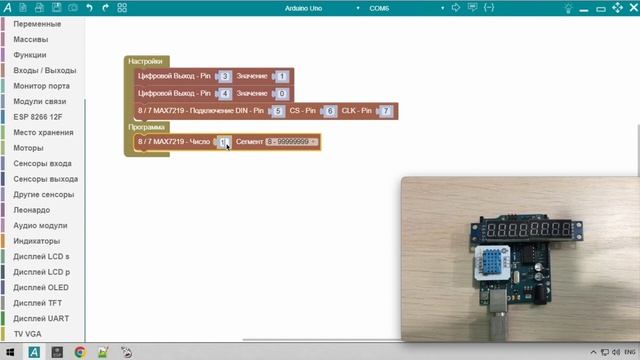Click the ArduBlock A logo in the toolbar
Image resolution: width=640 pixels, height=360 pixels.
pyautogui.click(x=7, y=8)
